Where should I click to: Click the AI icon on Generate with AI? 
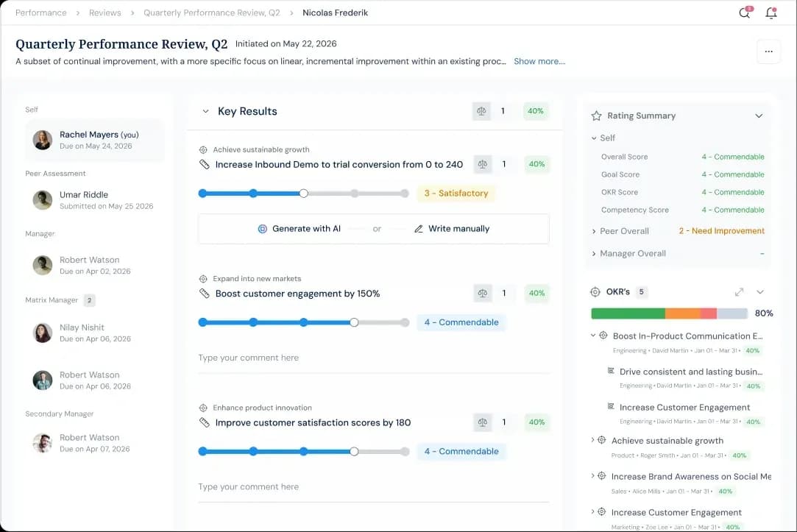pyautogui.click(x=262, y=229)
